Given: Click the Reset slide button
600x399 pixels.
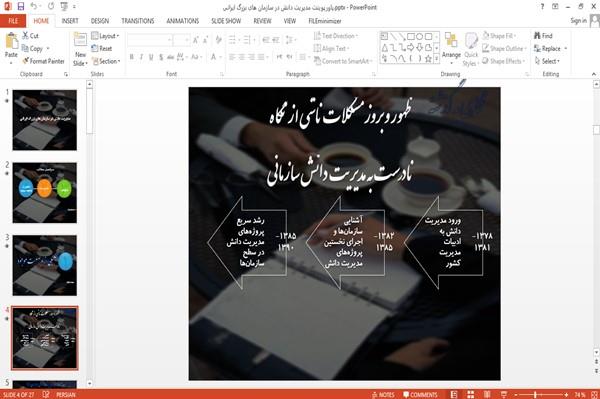Looking at the screenshot, I should tap(102, 49).
